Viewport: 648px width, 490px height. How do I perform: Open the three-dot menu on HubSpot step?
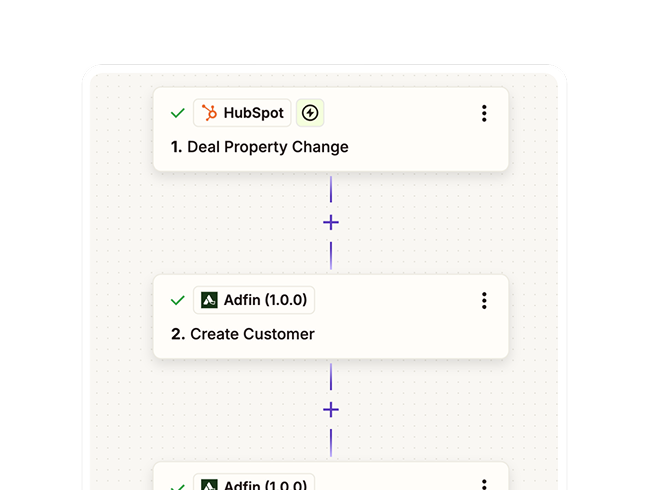click(x=484, y=114)
